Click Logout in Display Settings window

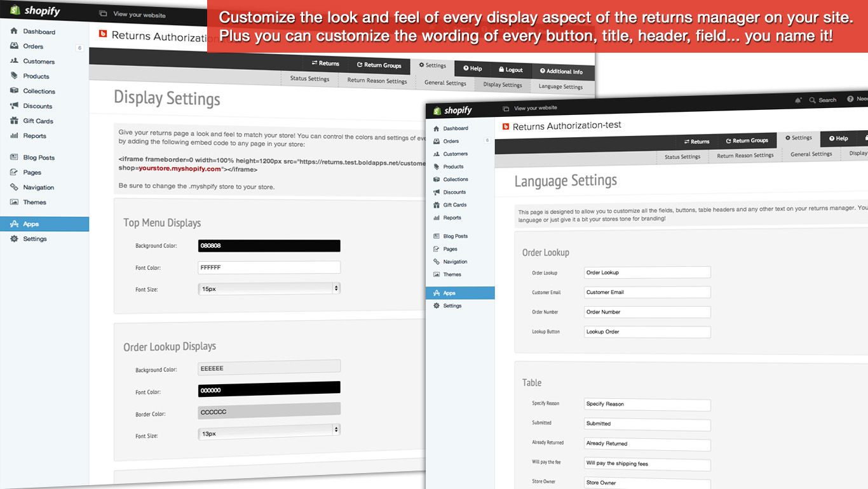[511, 70]
